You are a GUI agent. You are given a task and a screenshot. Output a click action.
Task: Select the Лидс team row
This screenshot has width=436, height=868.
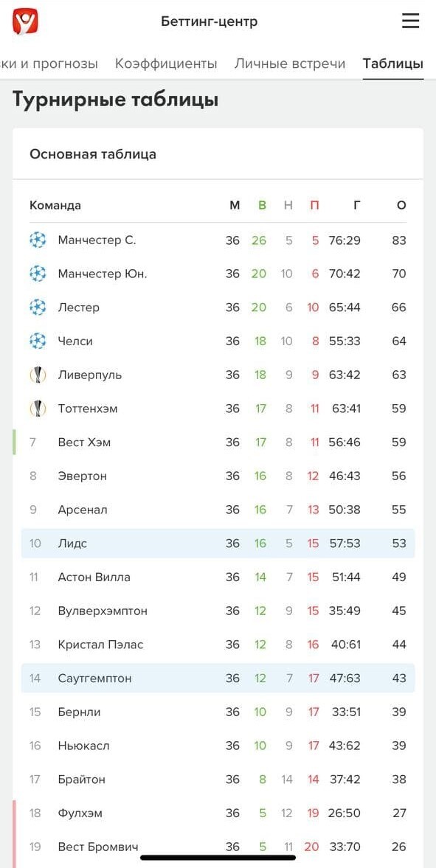[x=218, y=543]
